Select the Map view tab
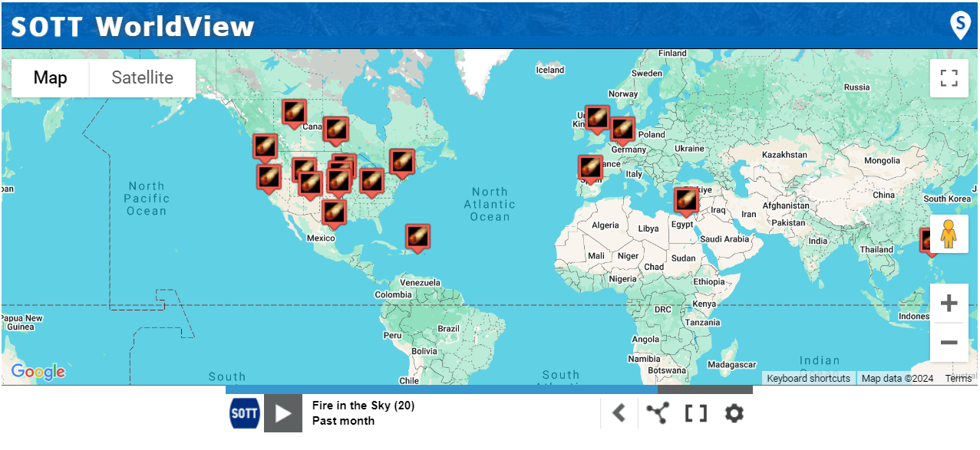The height and width of the screenshot is (450, 980). [x=51, y=78]
